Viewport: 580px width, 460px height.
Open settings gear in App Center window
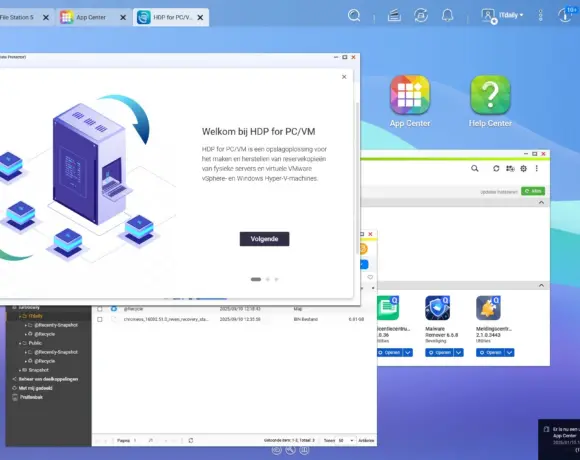tap(523, 169)
